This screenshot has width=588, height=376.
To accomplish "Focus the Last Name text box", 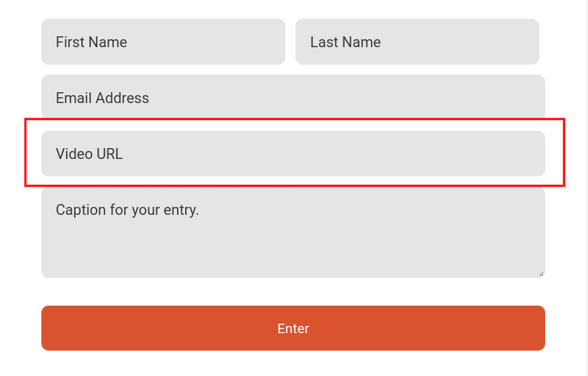I will point(417,42).
